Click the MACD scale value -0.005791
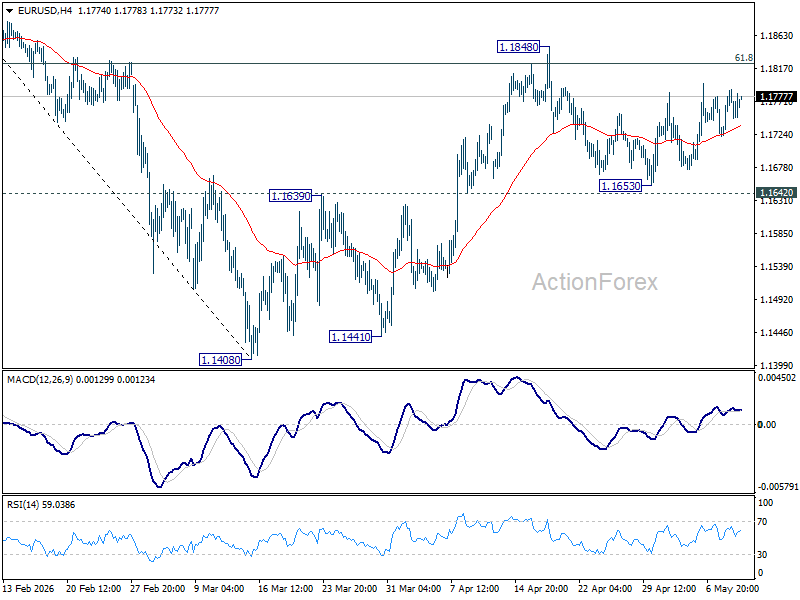Viewport: 800px width, 600px height. click(x=776, y=487)
